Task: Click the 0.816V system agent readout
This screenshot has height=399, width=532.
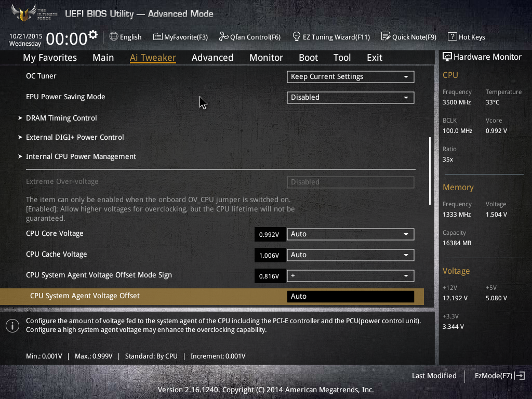Action: tap(270, 276)
